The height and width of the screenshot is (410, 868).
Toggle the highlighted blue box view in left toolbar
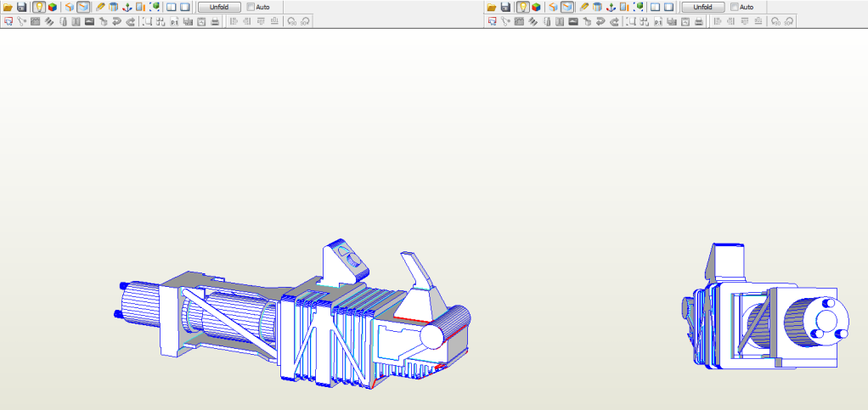coord(82,7)
